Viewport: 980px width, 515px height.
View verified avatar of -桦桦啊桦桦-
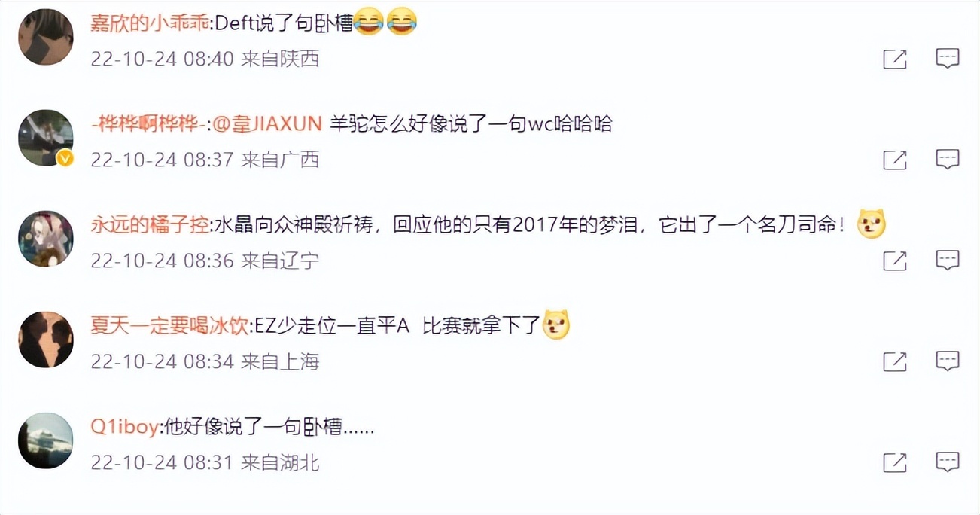[45, 138]
